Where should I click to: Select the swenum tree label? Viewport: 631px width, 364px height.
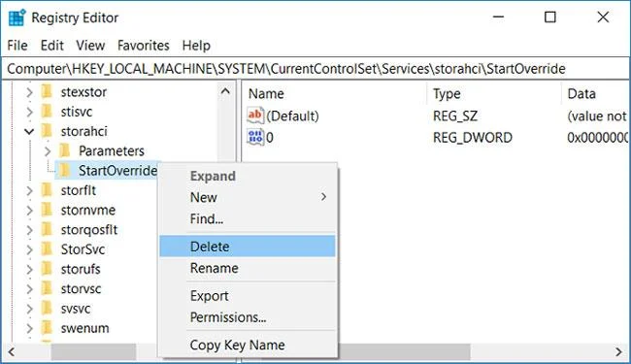84,328
